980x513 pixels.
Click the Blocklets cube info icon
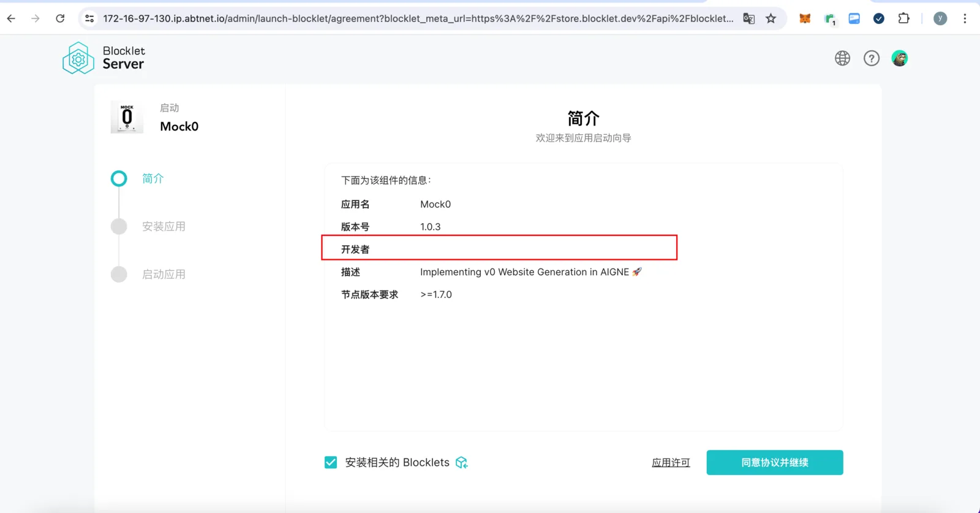(x=462, y=463)
